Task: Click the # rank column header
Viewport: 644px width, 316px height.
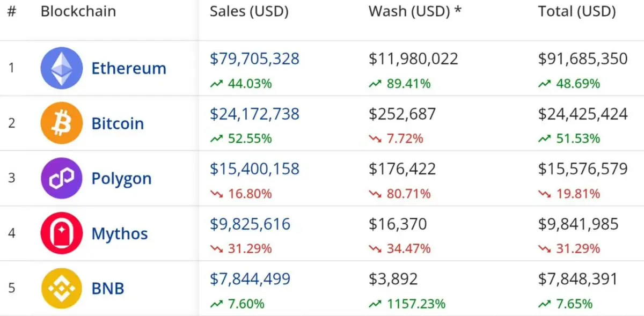Action: tap(12, 11)
